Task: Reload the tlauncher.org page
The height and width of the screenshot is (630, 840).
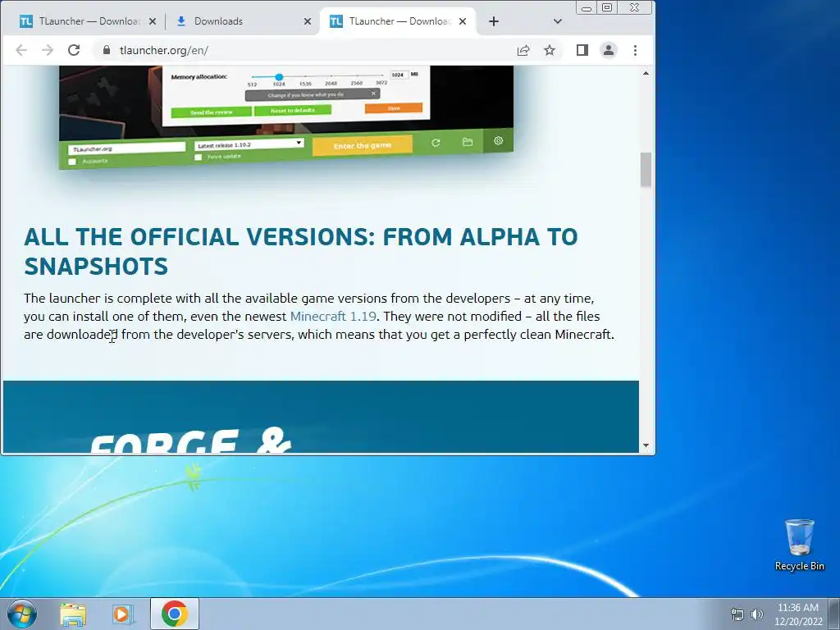Action: 74,50
